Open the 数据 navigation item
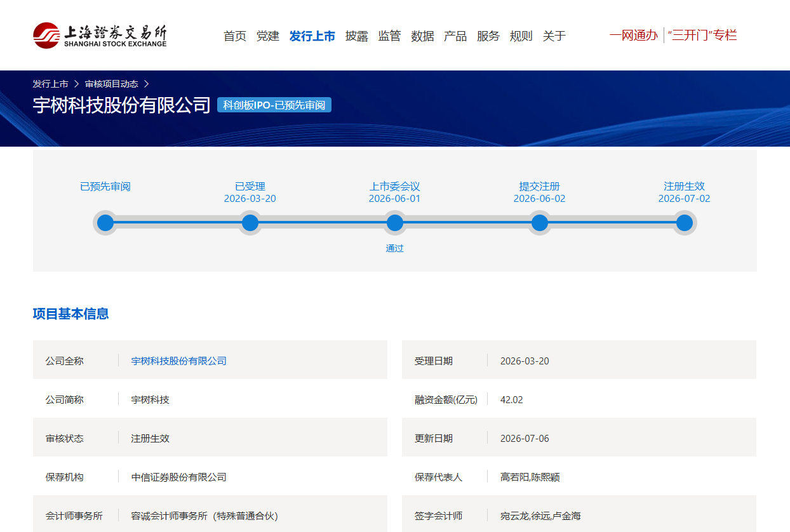This screenshot has height=532, width=790. 423,36
